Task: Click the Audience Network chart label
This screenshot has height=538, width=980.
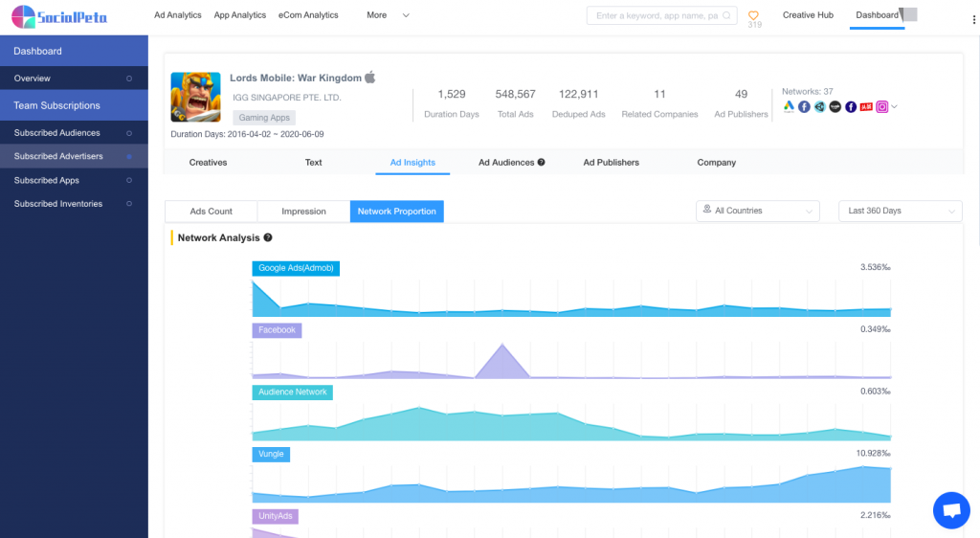Action: pyautogui.click(x=293, y=392)
